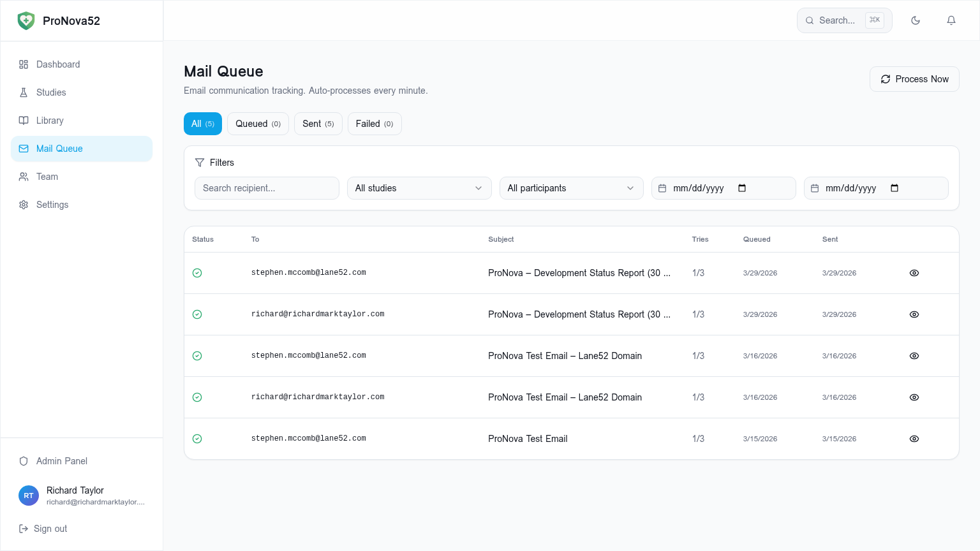Expand the All studies dropdown
980x551 pixels.
(419, 188)
